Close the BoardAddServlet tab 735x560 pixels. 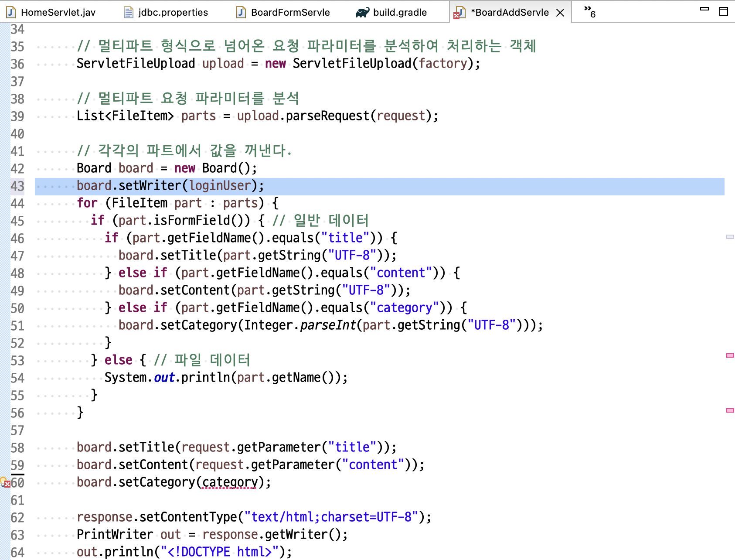(561, 13)
